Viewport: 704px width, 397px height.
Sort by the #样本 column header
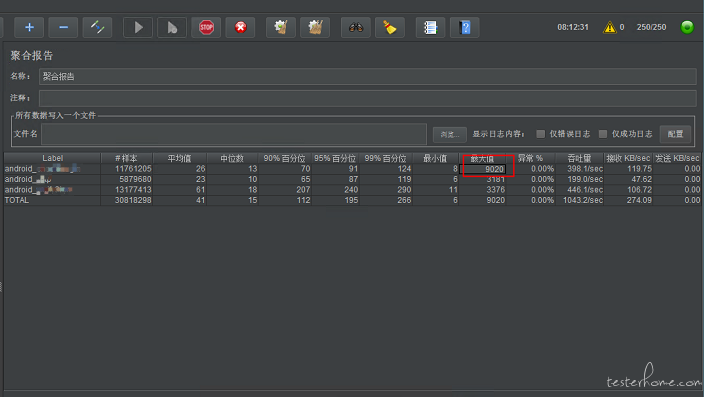click(127, 158)
